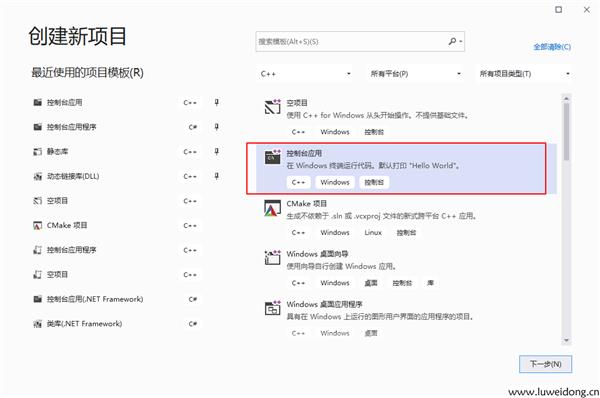Viewport: 600px width, 398px height.
Task: Click the template list scrollbar up arrow
Action: pyautogui.click(x=567, y=98)
